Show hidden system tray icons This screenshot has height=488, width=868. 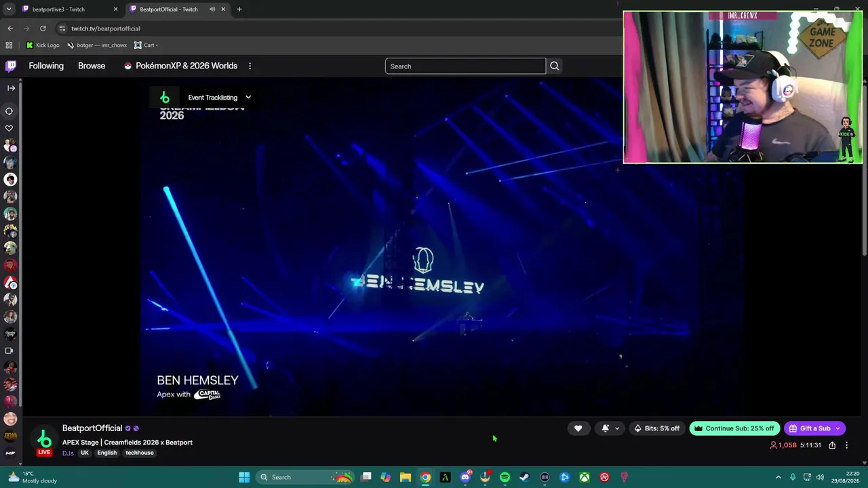click(778, 477)
